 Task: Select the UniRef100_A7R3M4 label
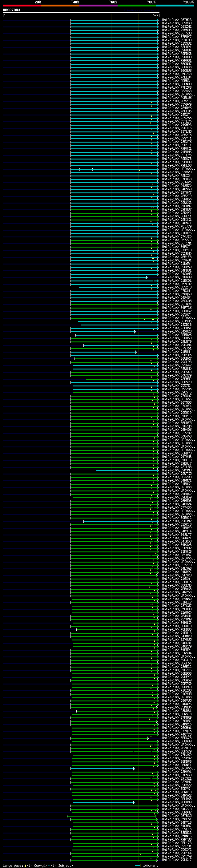(176, 291)
